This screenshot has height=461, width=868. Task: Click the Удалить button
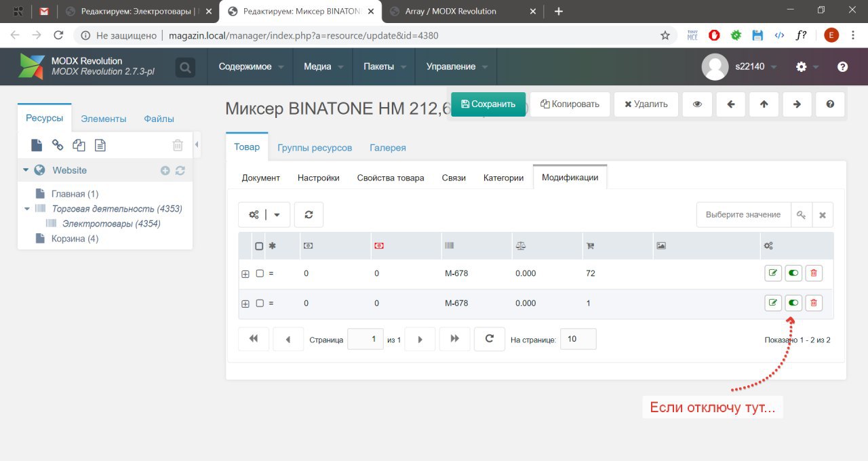click(646, 104)
